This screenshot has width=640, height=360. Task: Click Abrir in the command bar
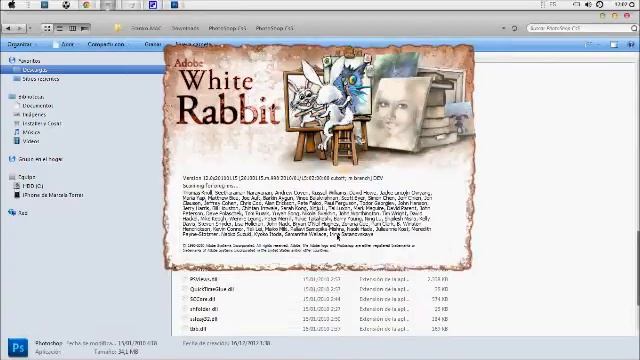coord(64,44)
